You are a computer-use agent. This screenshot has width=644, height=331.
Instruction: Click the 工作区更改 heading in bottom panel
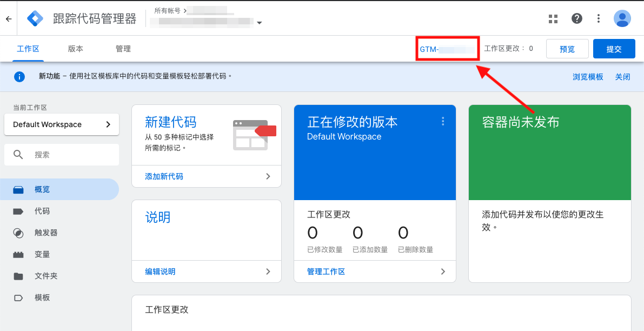tap(167, 310)
